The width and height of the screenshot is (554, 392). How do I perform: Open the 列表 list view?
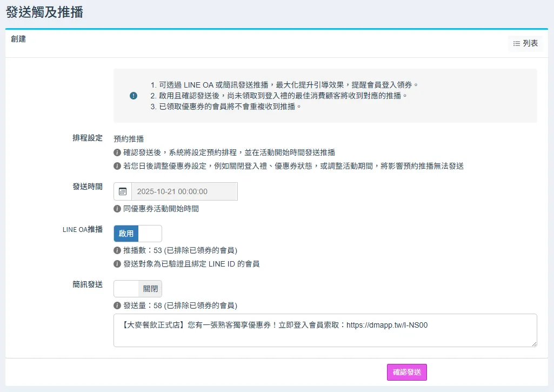[x=525, y=43]
